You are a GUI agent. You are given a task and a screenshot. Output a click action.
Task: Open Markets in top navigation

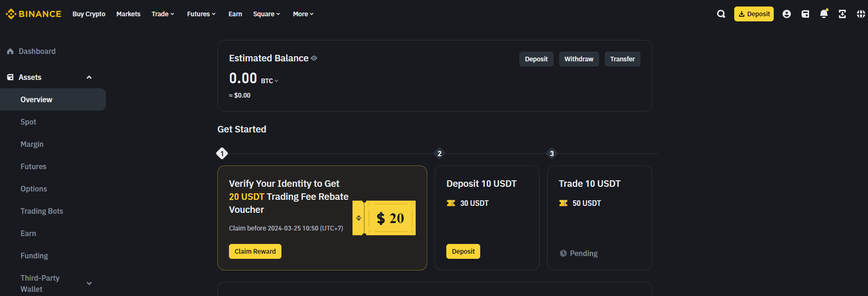[128, 14]
